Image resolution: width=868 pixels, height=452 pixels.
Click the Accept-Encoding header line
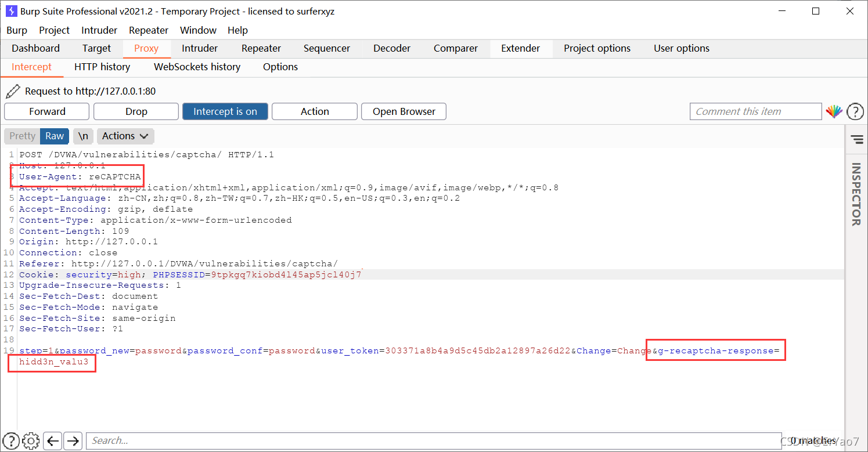coord(106,209)
